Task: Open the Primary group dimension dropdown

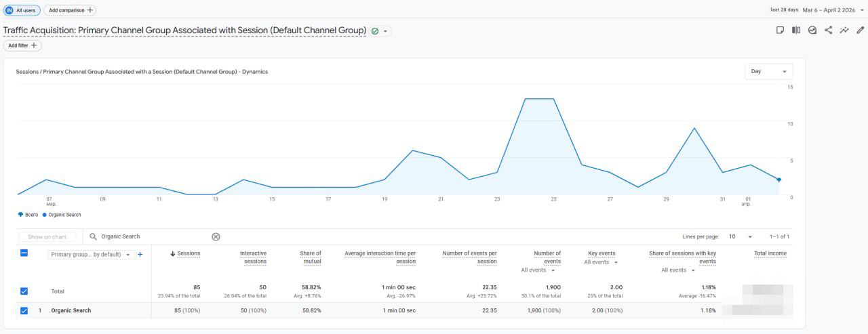Action: pos(90,255)
